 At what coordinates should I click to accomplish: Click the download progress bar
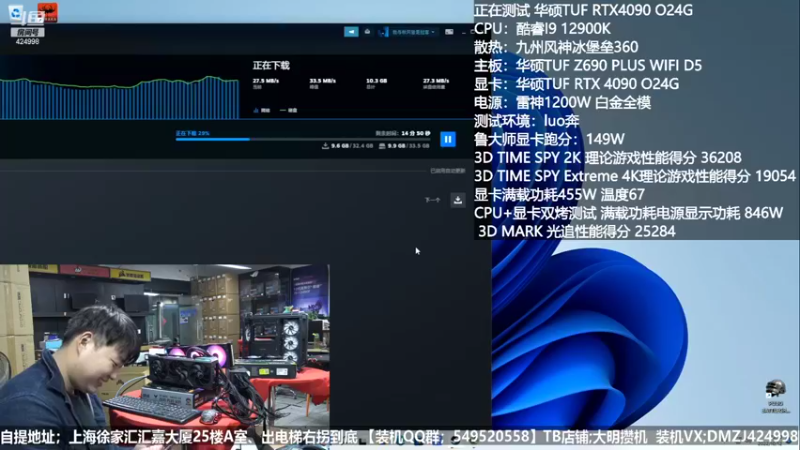pos(303,139)
